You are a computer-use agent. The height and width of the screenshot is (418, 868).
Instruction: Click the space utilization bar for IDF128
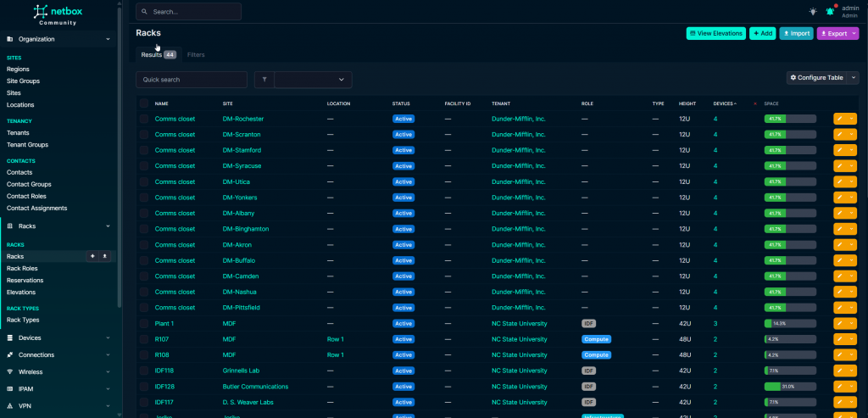point(790,387)
